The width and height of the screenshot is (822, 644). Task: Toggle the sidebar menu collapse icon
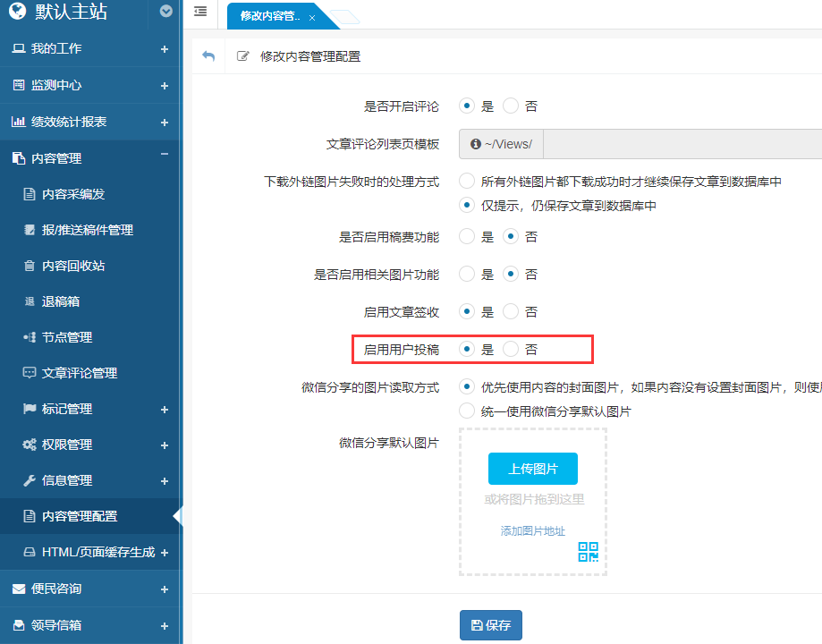[x=200, y=12]
